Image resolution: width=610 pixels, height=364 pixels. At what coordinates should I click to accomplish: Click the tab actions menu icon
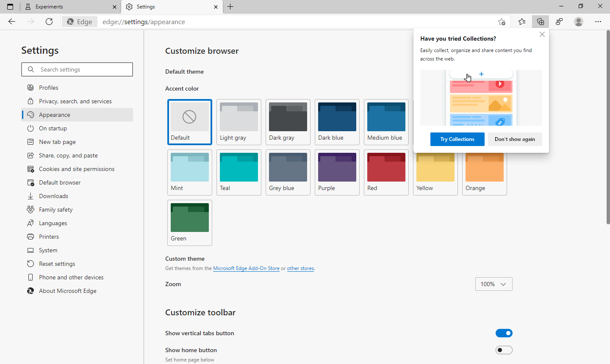[x=10, y=7]
